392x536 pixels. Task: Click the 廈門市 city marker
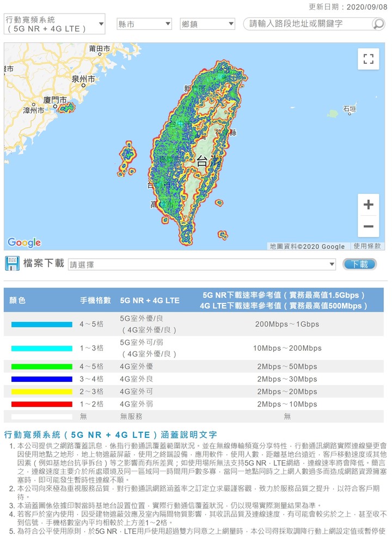[54, 100]
